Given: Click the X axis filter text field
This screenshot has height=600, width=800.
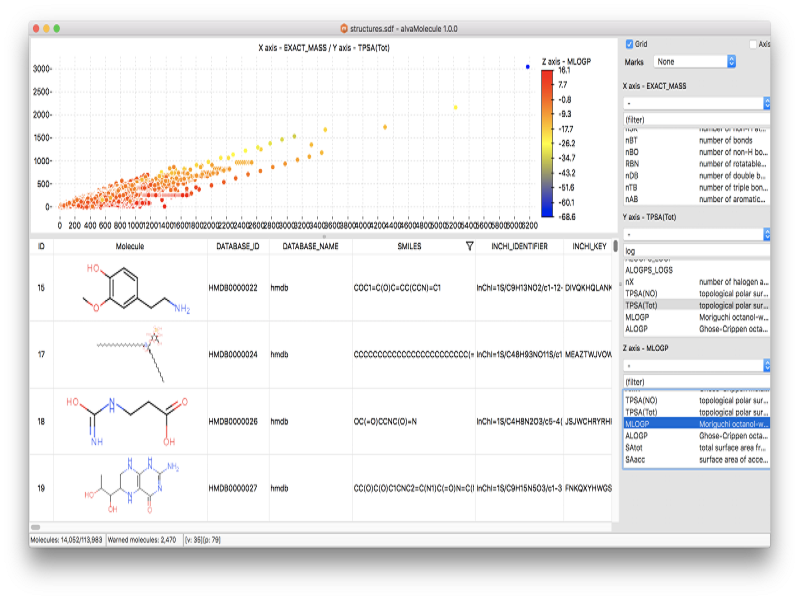Looking at the screenshot, I should (x=695, y=119).
